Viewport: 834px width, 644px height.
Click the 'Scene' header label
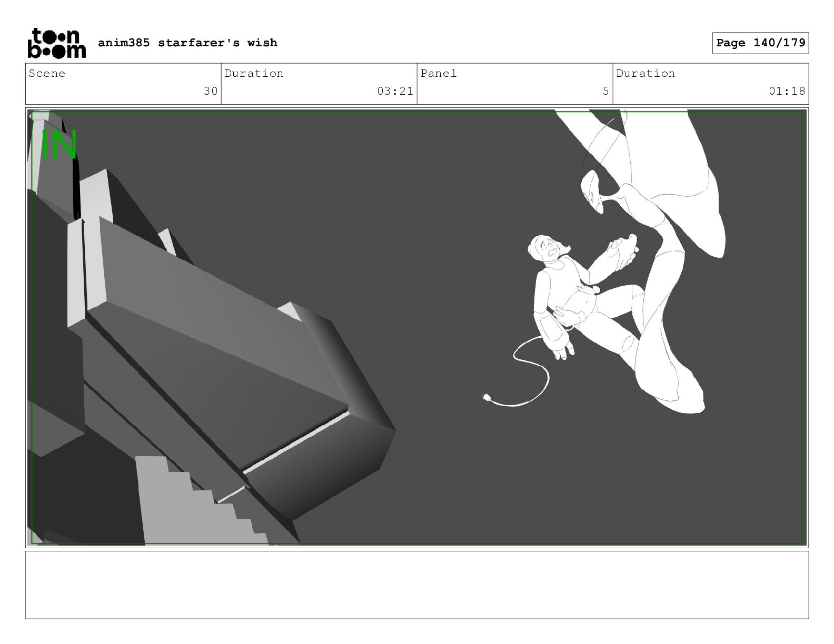click(x=47, y=73)
